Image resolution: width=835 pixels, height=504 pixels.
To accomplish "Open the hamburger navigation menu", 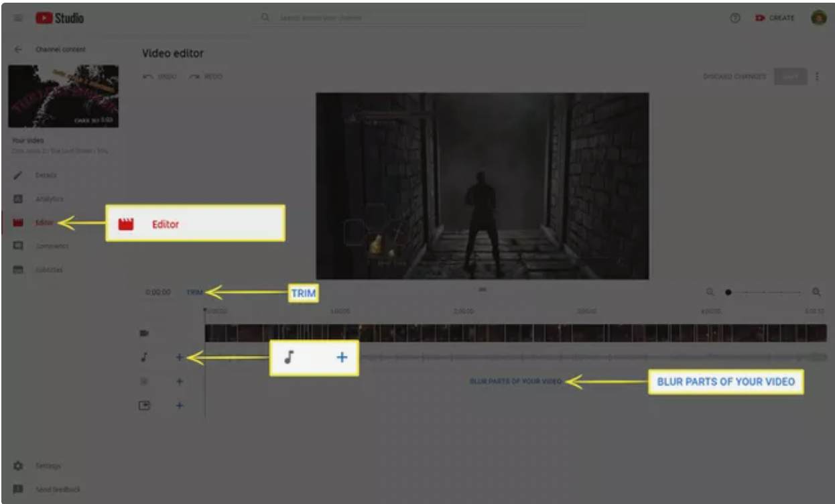I will point(17,18).
